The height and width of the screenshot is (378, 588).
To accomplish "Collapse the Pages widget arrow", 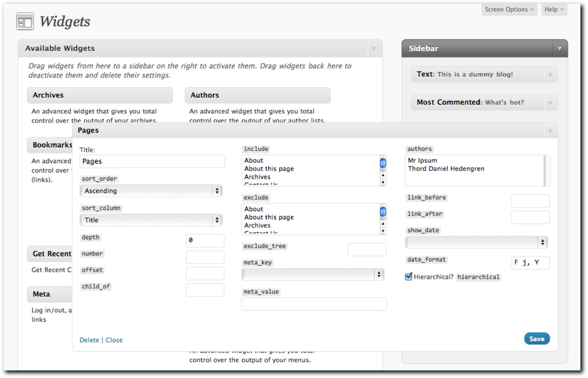I will coord(550,131).
